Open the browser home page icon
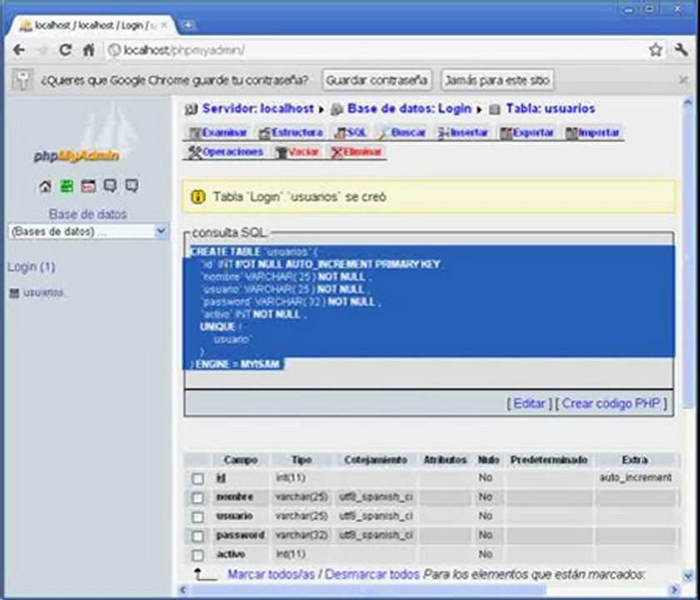The width and height of the screenshot is (700, 600). (x=89, y=49)
